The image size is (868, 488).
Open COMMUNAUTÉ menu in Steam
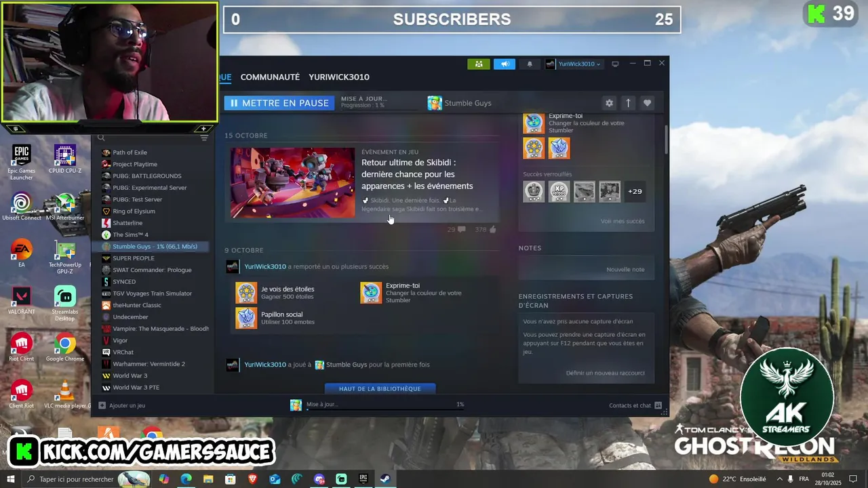click(270, 77)
